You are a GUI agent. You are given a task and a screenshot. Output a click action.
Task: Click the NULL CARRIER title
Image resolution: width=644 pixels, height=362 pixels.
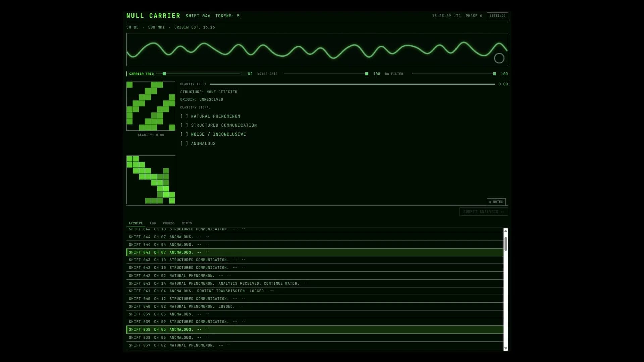pyautogui.click(x=153, y=16)
